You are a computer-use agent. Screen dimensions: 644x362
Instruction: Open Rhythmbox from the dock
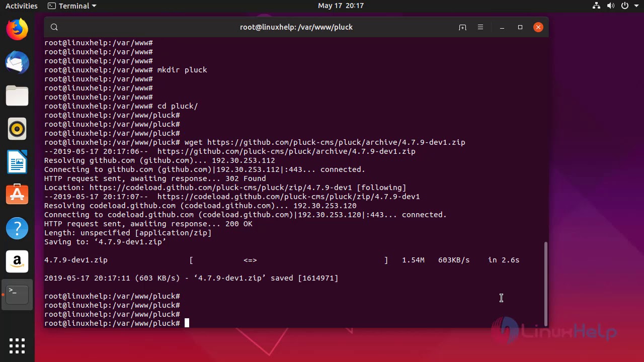click(x=17, y=129)
